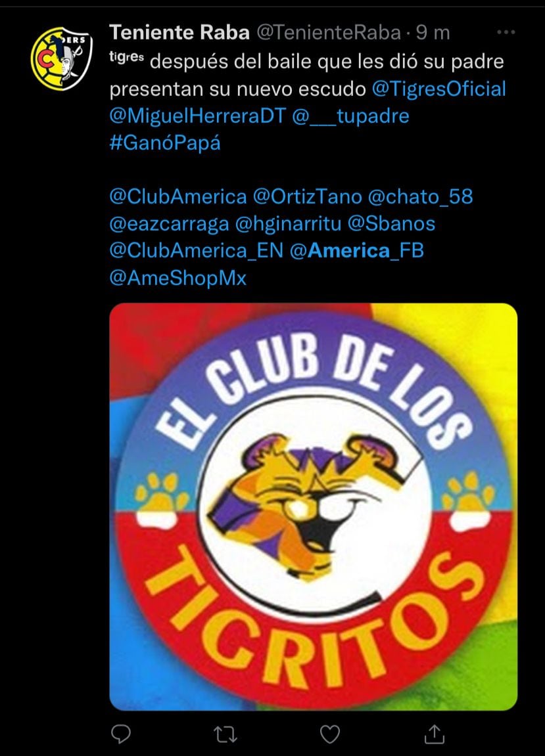
Task: Open the #GanóPapá hashtag
Action: (x=165, y=143)
